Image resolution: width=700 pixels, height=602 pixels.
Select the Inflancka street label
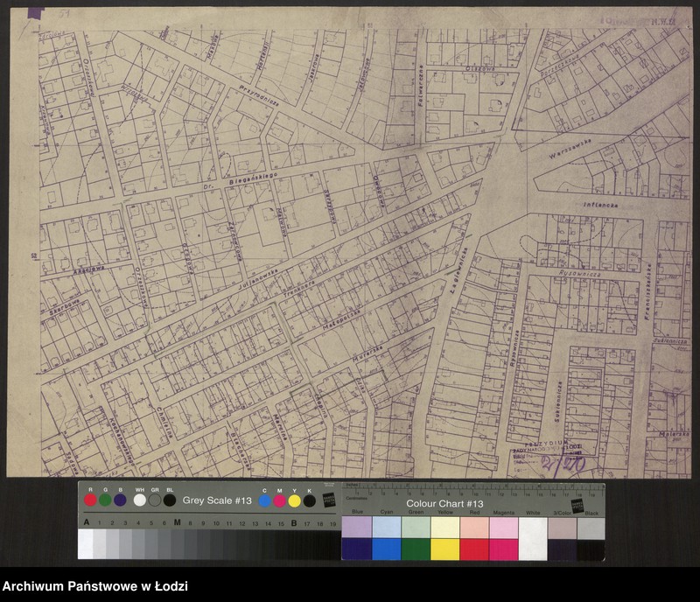point(602,205)
